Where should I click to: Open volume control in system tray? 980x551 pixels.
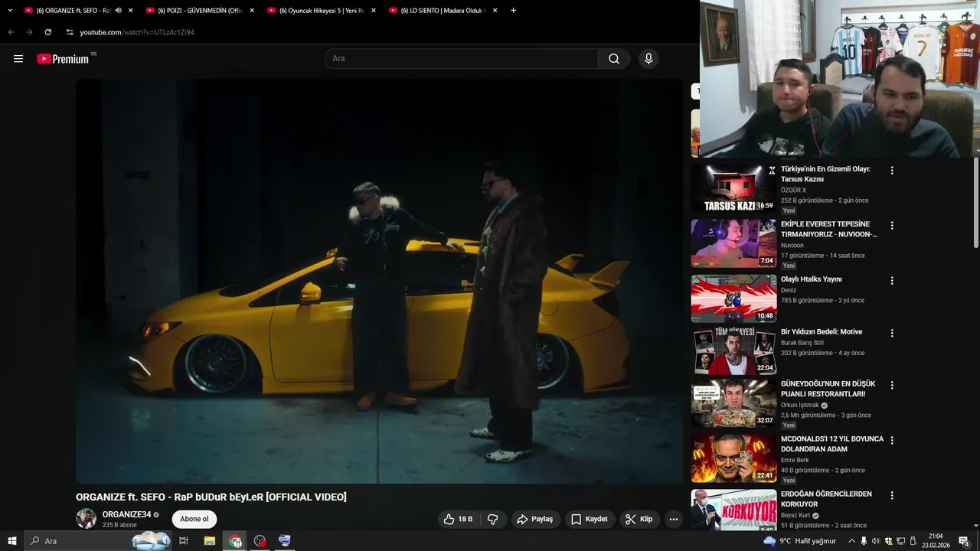pos(876,541)
